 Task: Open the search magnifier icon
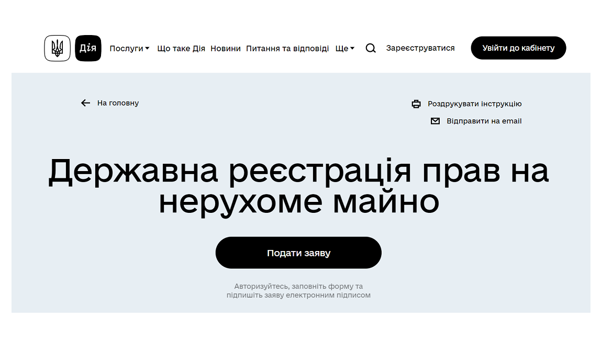371,48
